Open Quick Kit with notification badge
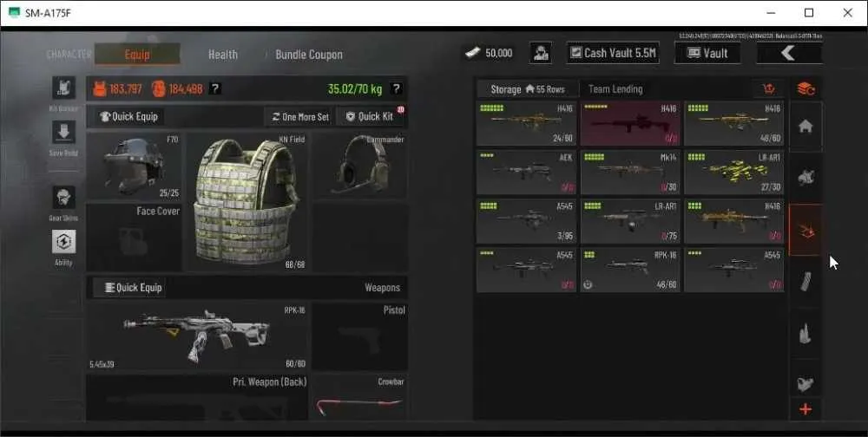This screenshot has height=437, width=868. (371, 117)
